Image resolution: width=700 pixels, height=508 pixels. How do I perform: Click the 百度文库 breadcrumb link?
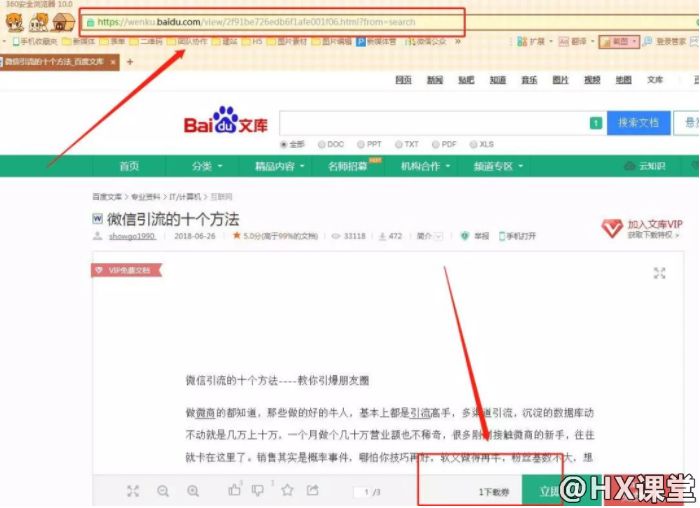(x=107, y=196)
